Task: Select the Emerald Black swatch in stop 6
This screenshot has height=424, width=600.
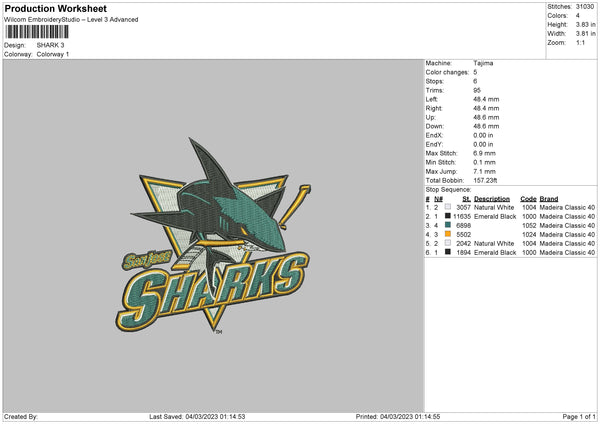Action: tap(447, 252)
